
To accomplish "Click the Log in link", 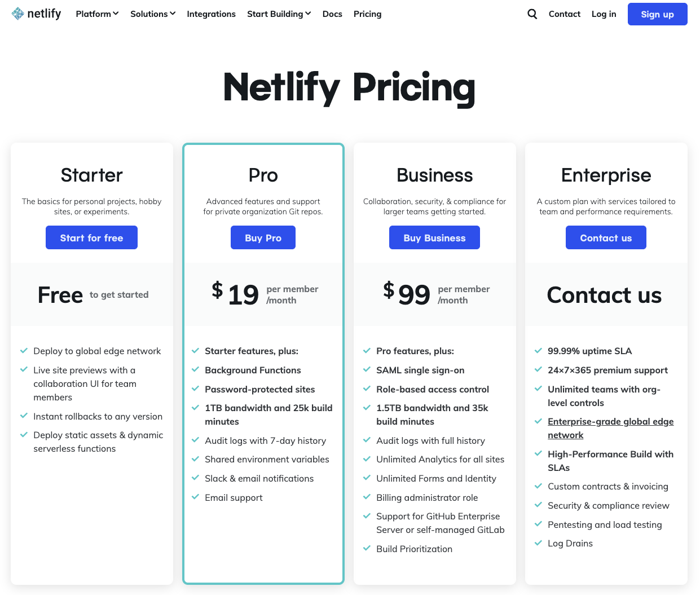I will click(604, 14).
